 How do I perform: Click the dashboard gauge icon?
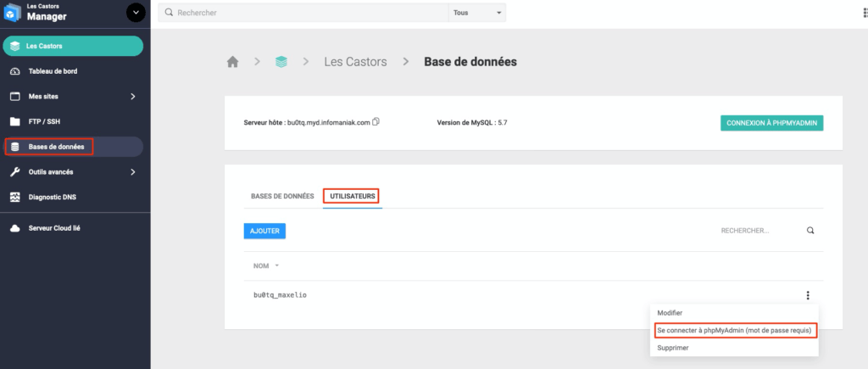tap(15, 71)
